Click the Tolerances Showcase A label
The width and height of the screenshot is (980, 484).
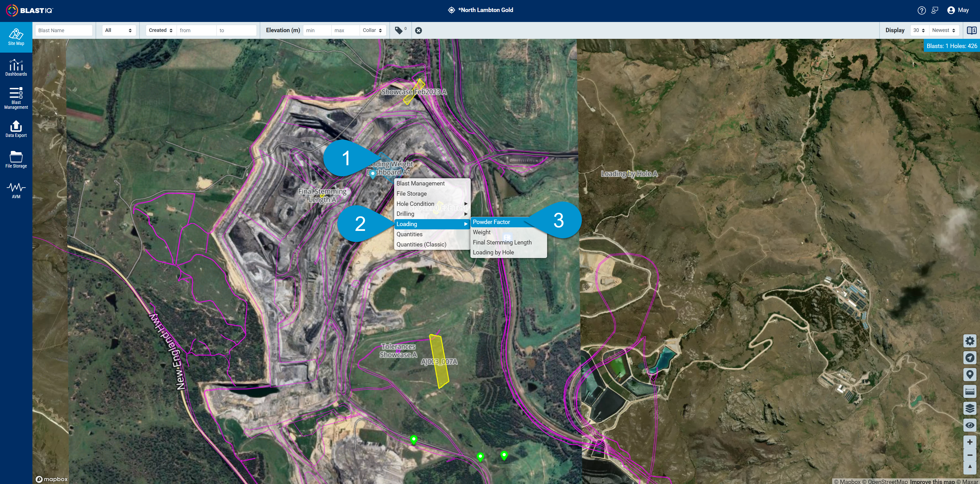pyautogui.click(x=398, y=350)
